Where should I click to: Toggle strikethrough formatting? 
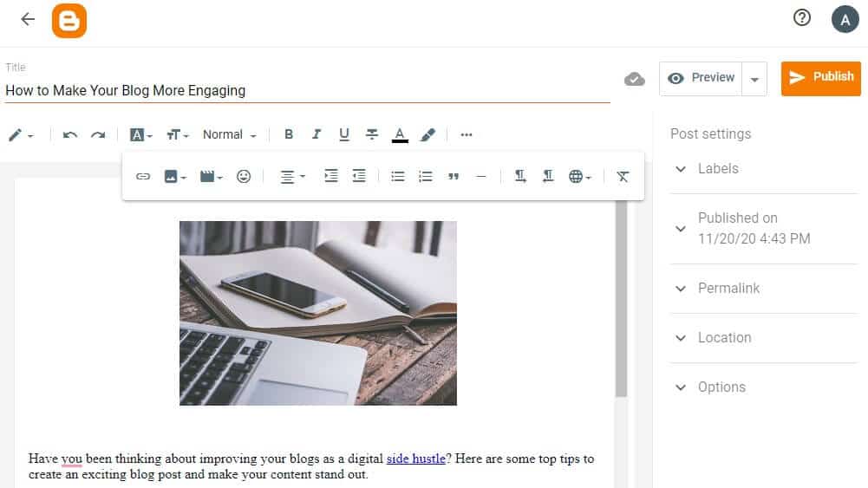tap(372, 134)
